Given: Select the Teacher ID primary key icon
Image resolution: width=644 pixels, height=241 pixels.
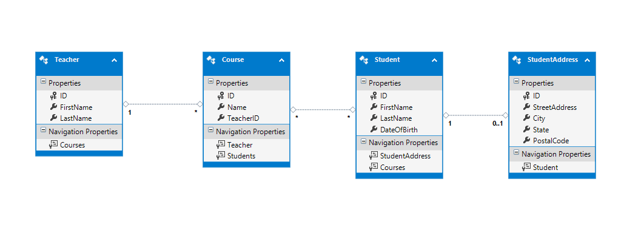Looking at the screenshot, I should coord(53,96).
